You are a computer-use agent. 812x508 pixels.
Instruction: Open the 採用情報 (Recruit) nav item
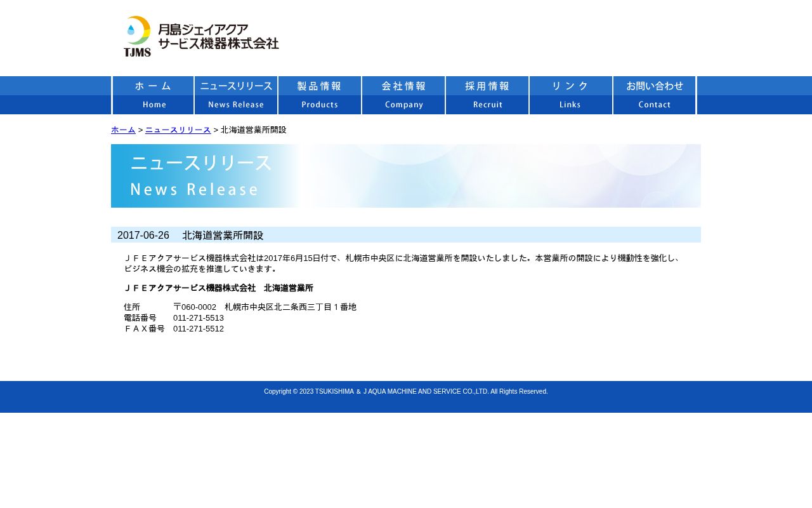(487, 95)
